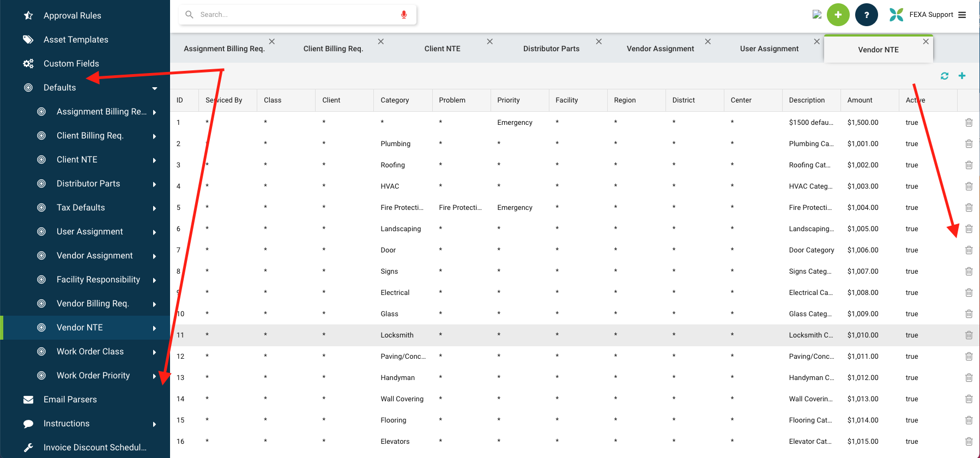The width and height of the screenshot is (980, 458).
Task: Click the Landscaping category cell
Action: (x=401, y=229)
